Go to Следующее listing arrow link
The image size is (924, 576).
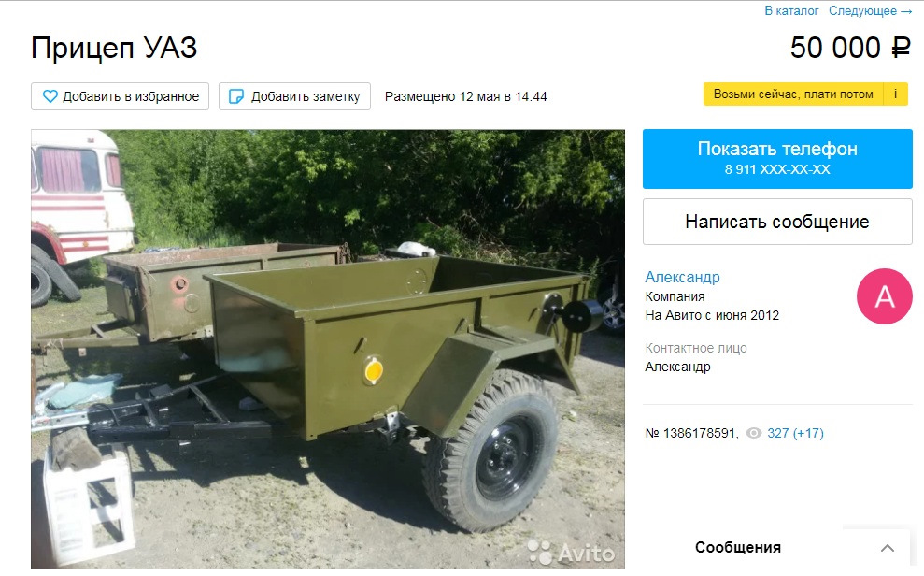[x=871, y=10]
